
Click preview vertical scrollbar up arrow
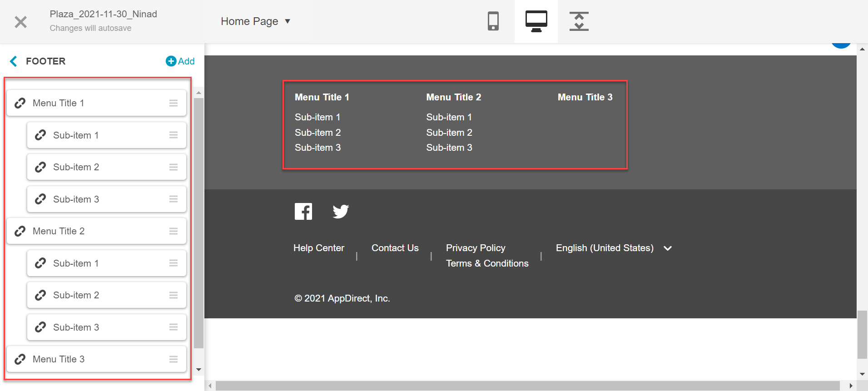pyautogui.click(x=862, y=49)
